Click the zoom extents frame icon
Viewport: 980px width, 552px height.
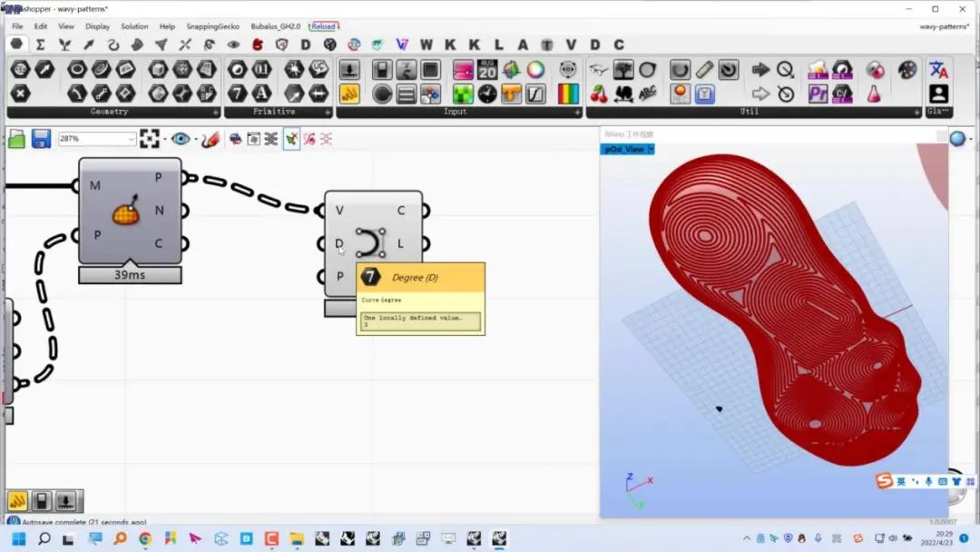click(150, 139)
